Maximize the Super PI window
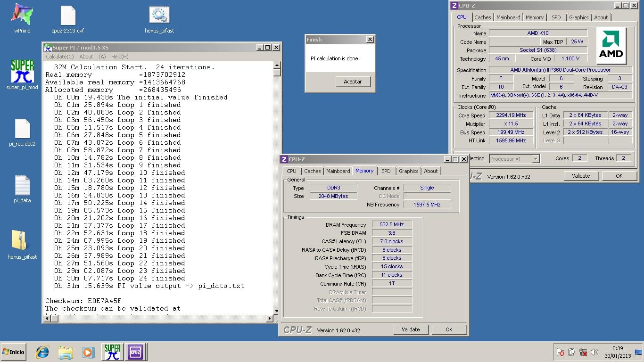The width and height of the screenshot is (644, 362). click(x=267, y=47)
